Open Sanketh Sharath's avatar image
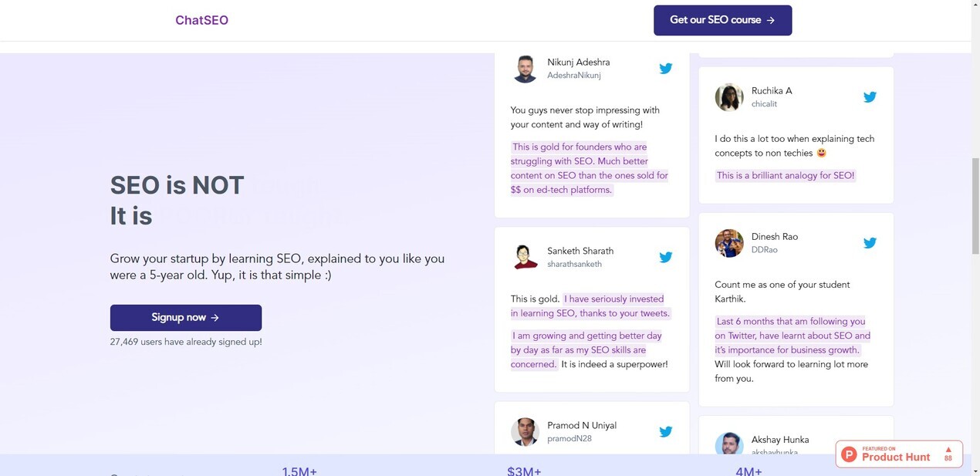980x476 pixels. pyautogui.click(x=525, y=257)
